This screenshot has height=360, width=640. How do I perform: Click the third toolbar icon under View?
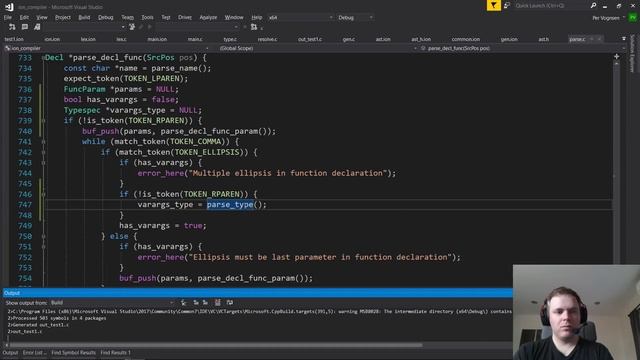pyautogui.click(x=37, y=27)
